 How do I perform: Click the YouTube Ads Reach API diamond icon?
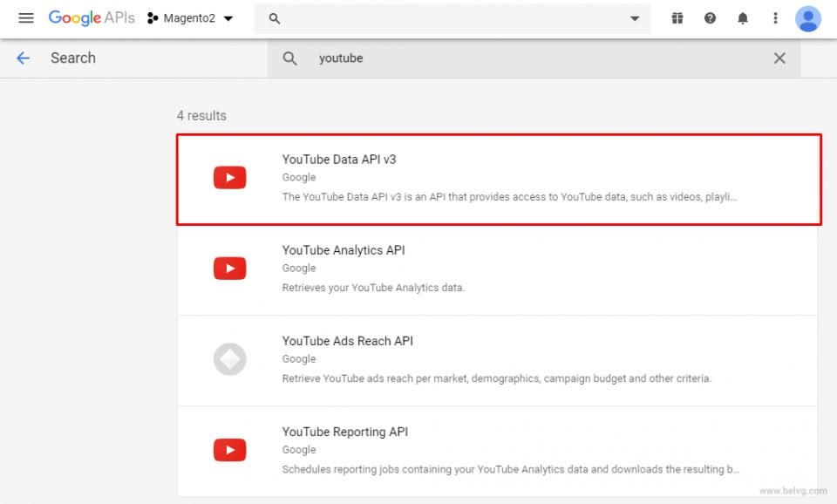229,358
